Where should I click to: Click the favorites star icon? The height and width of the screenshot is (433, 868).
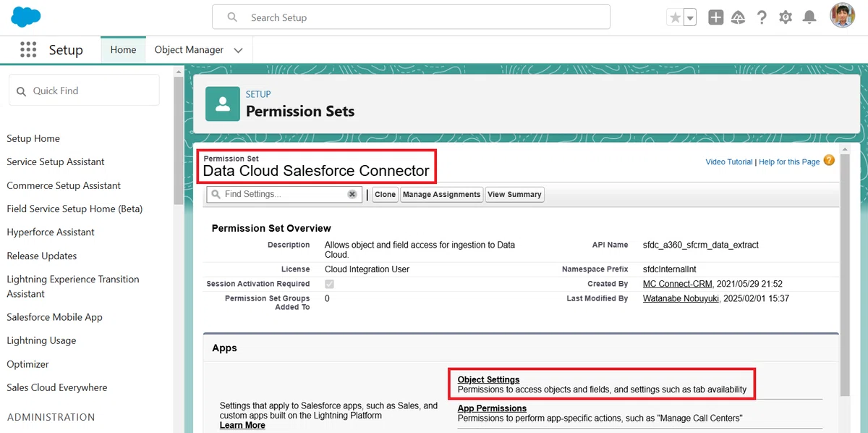[675, 18]
